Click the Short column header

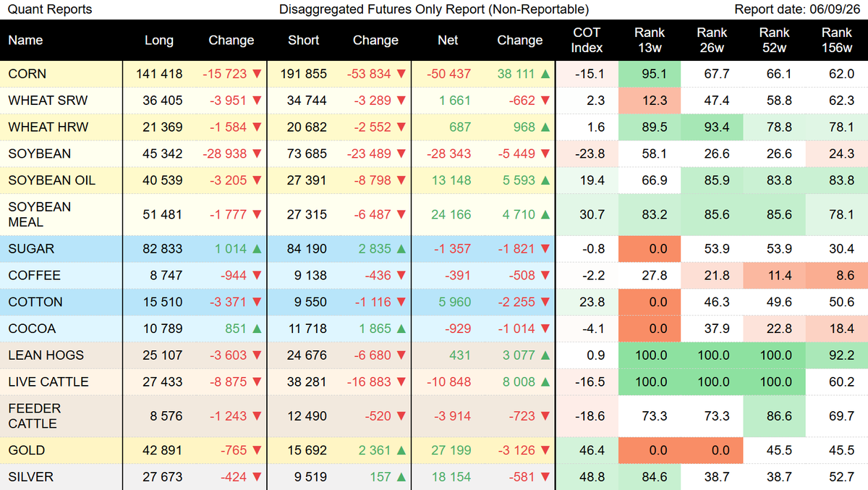point(303,41)
